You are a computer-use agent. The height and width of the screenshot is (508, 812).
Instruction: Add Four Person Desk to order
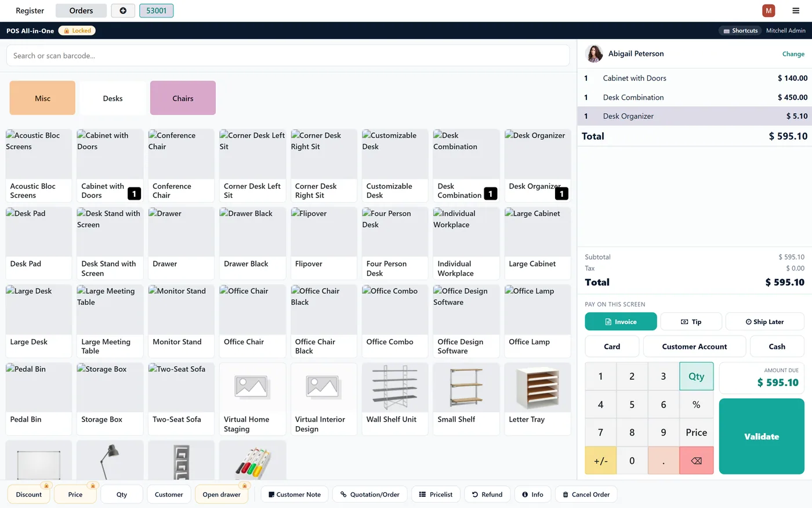(395, 243)
